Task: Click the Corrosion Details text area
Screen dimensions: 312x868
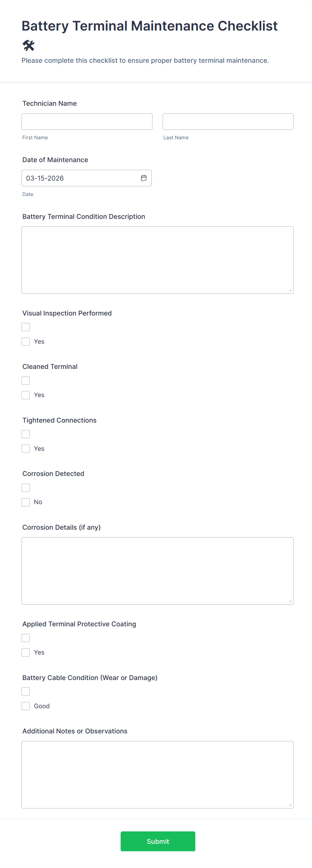Action: click(157, 571)
